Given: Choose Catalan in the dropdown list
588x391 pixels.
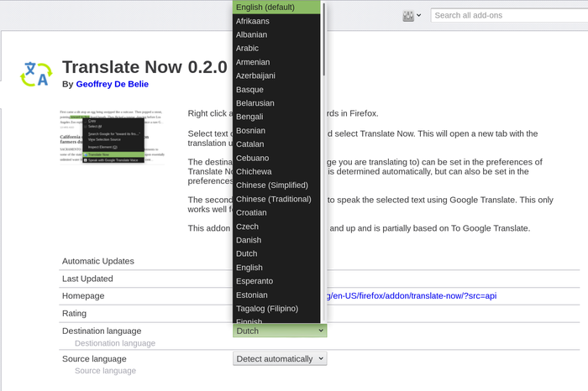Looking at the screenshot, I should tap(276, 144).
